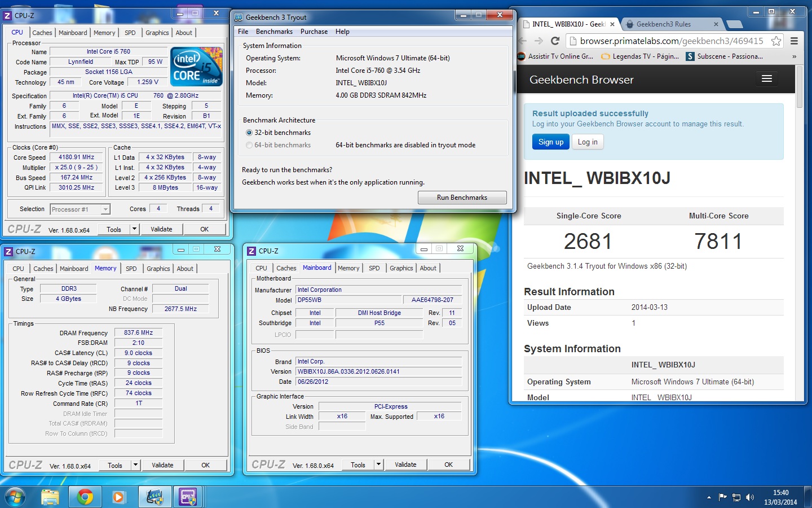The height and width of the screenshot is (508, 812).
Task: Open the volume control in system tray
Action: click(x=750, y=497)
